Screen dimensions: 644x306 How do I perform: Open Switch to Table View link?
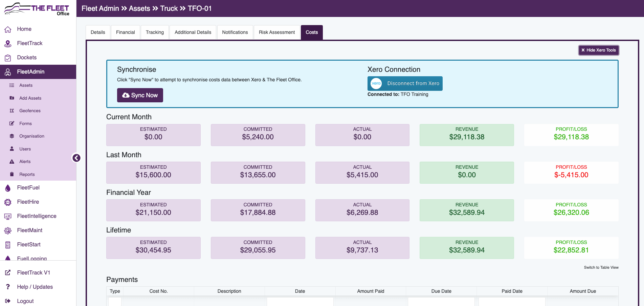601,267
